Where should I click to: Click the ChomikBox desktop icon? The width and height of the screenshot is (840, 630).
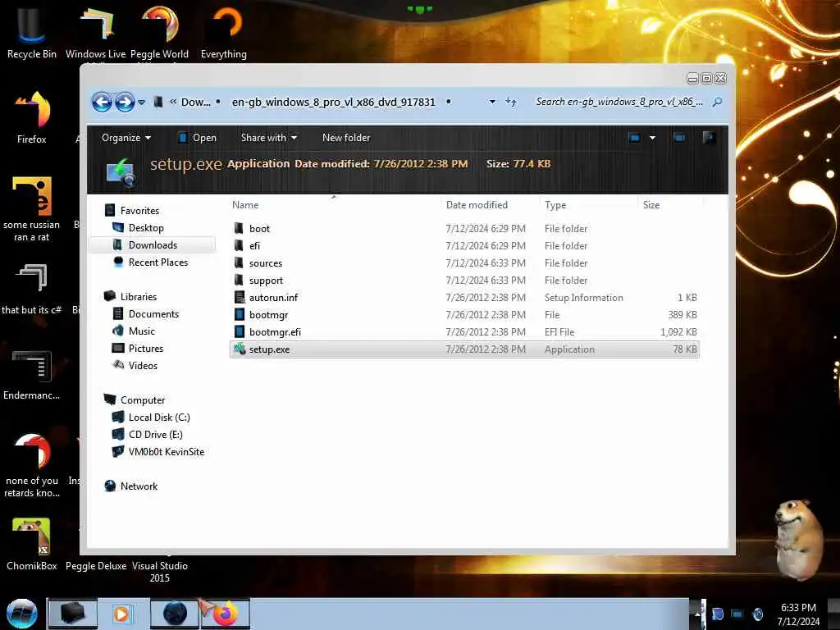point(32,544)
